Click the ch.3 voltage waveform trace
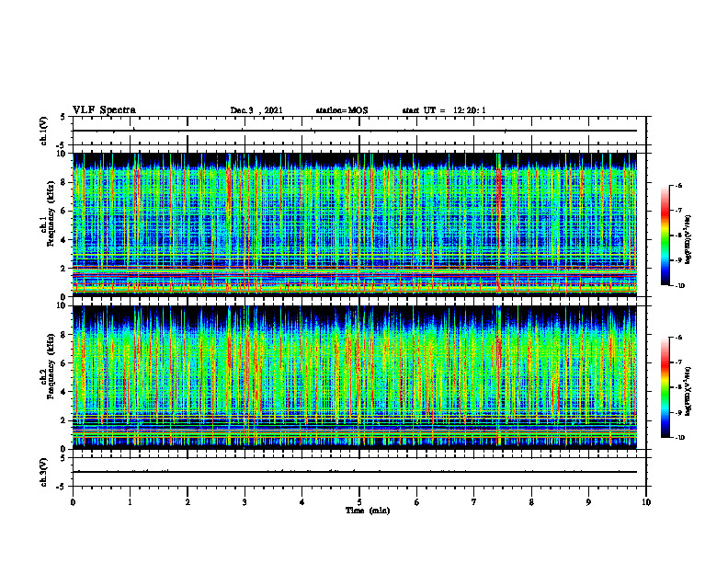The height and width of the screenshot is (563, 728). [355, 472]
